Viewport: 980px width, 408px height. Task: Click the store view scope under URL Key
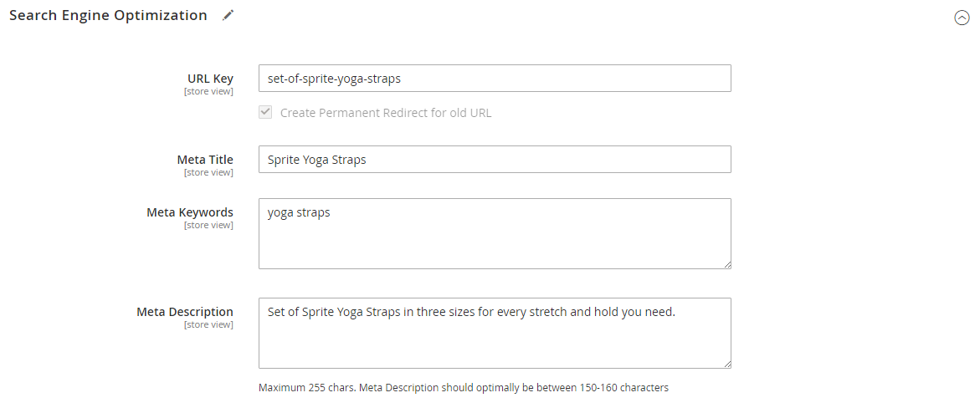[x=208, y=91]
